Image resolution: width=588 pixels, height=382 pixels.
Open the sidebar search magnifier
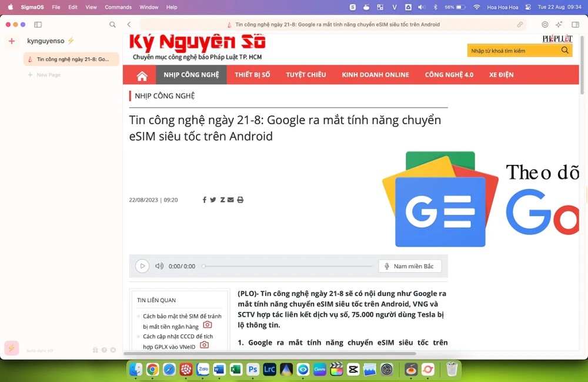coord(112,25)
